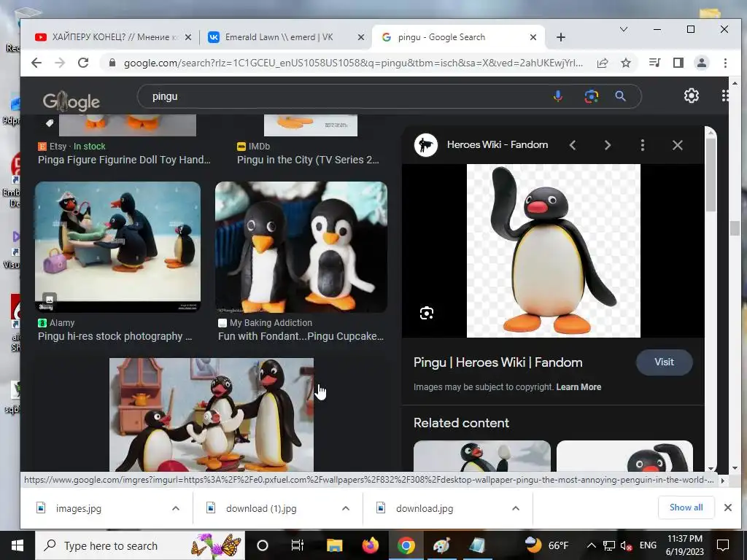Open the related Pingu image beside the first
Screen dimensions: 747x560
[624, 456]
